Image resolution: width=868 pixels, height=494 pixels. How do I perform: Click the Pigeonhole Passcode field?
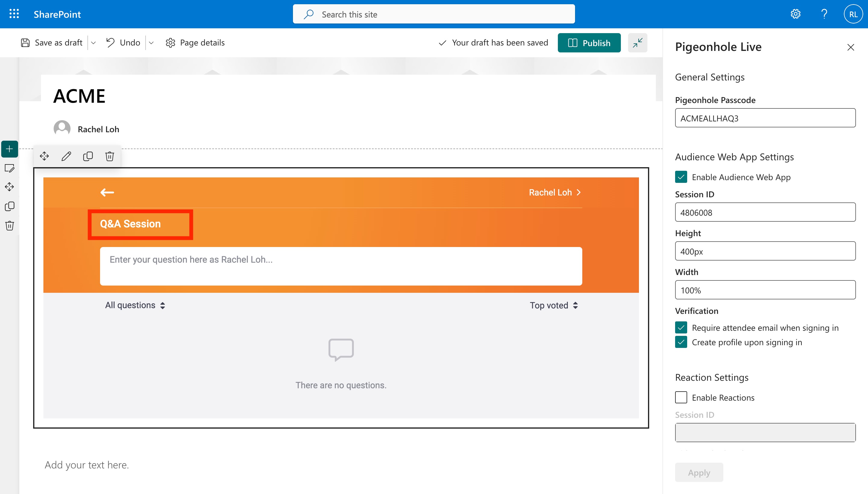[765, 118]
